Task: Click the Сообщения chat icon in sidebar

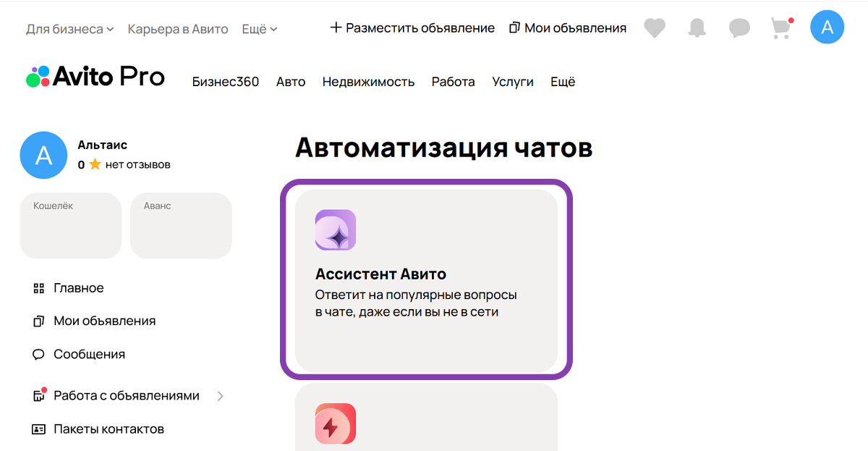Action: [x=38, y=354]
